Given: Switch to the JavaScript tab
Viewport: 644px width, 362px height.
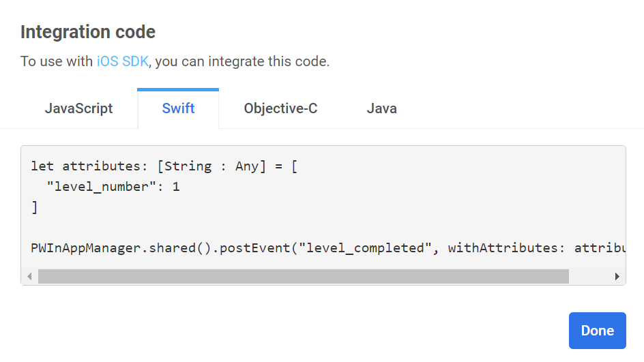Looking at the screenshot, I should click(78, 108).
